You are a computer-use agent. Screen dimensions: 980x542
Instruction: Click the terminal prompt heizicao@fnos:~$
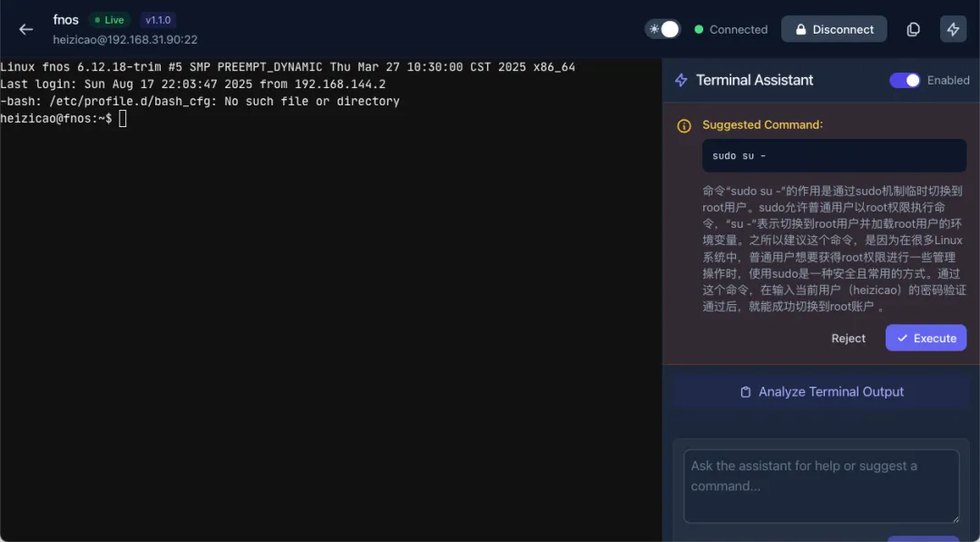(56, 118)
